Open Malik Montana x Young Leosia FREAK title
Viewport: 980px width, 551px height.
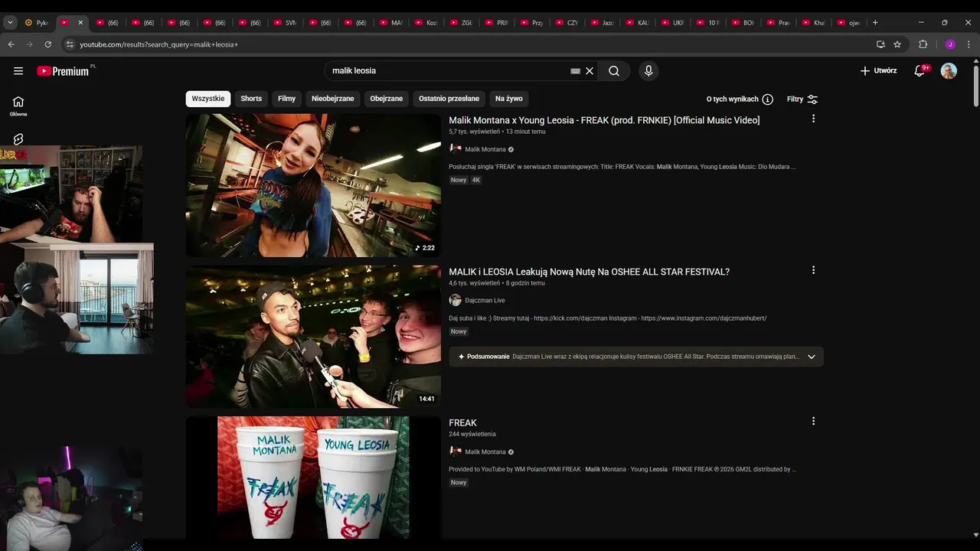(x=604, y=120)
